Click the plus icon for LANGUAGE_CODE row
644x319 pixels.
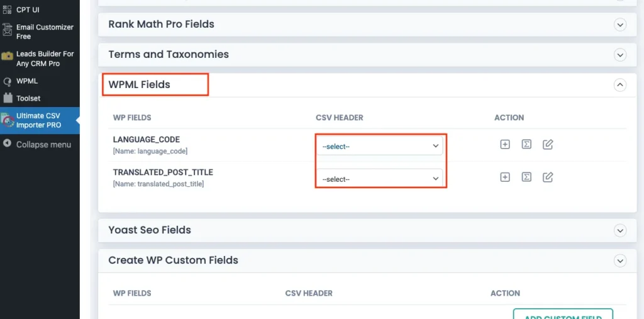(505, 145)
